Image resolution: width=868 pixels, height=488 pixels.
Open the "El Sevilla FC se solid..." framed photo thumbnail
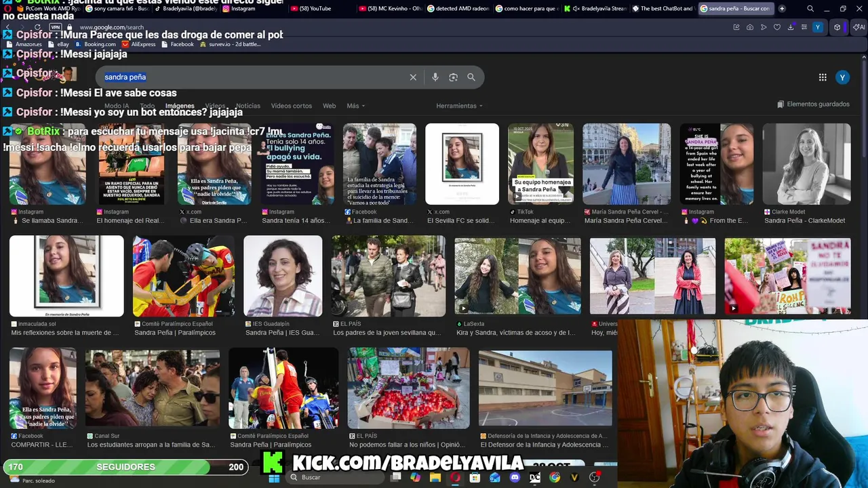pos(462,164)
